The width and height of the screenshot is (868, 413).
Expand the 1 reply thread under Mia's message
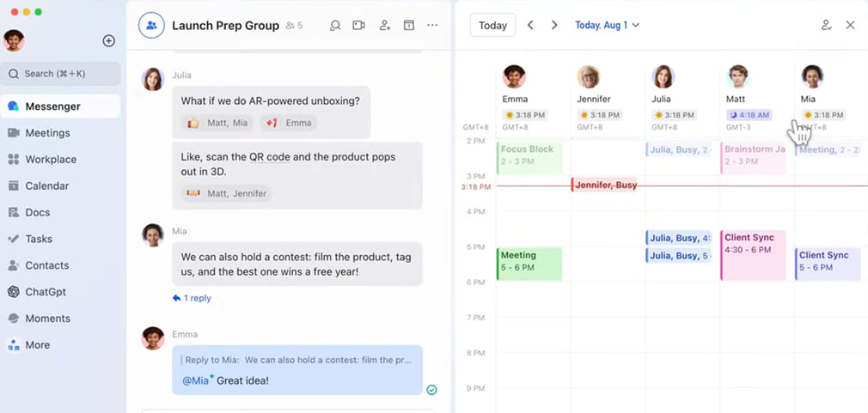(192, 298)
